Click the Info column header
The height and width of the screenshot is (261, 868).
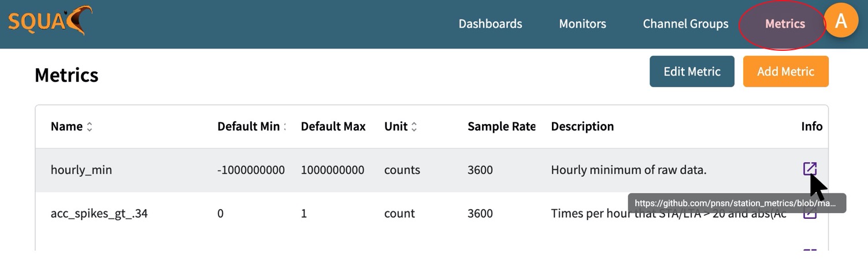812,126
